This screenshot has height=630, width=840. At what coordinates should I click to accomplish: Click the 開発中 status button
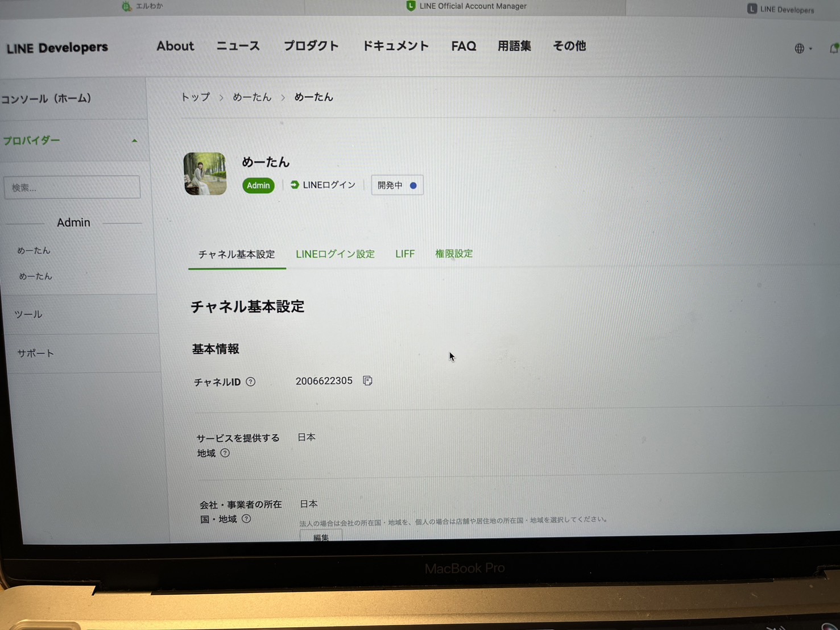point(397,185)
